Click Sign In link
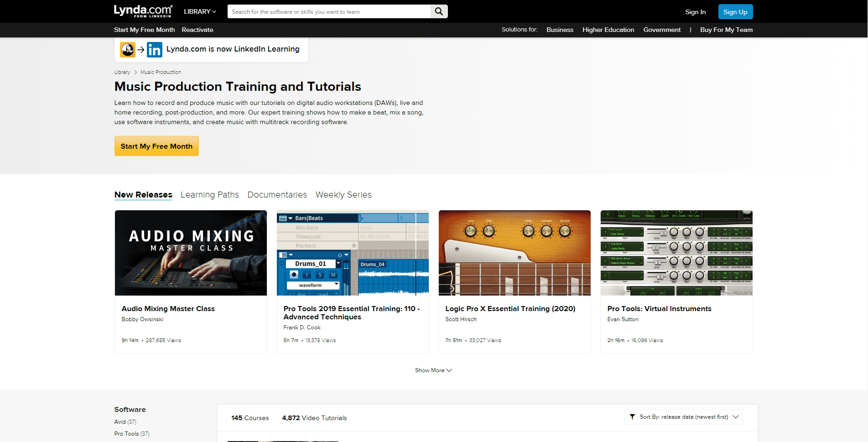 pos(695,12)
